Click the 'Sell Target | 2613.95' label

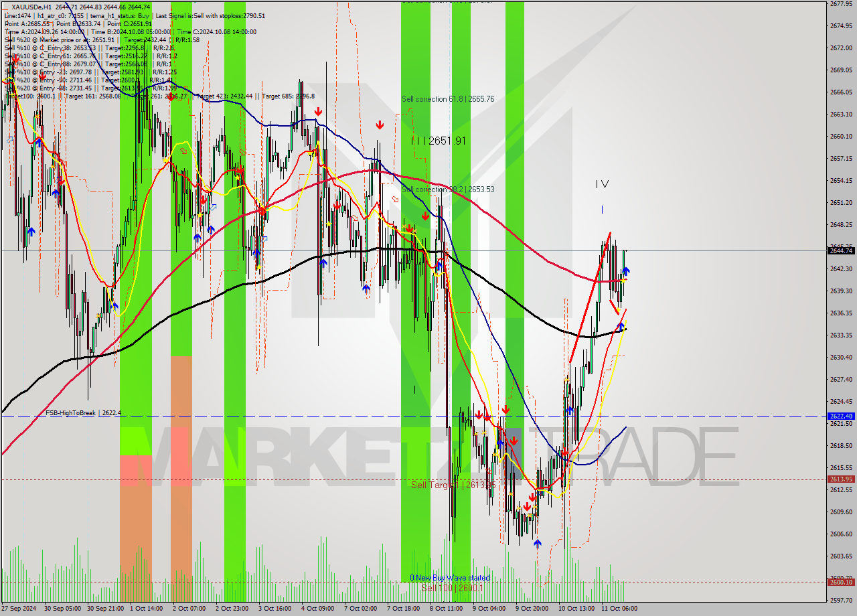point(453,484)
